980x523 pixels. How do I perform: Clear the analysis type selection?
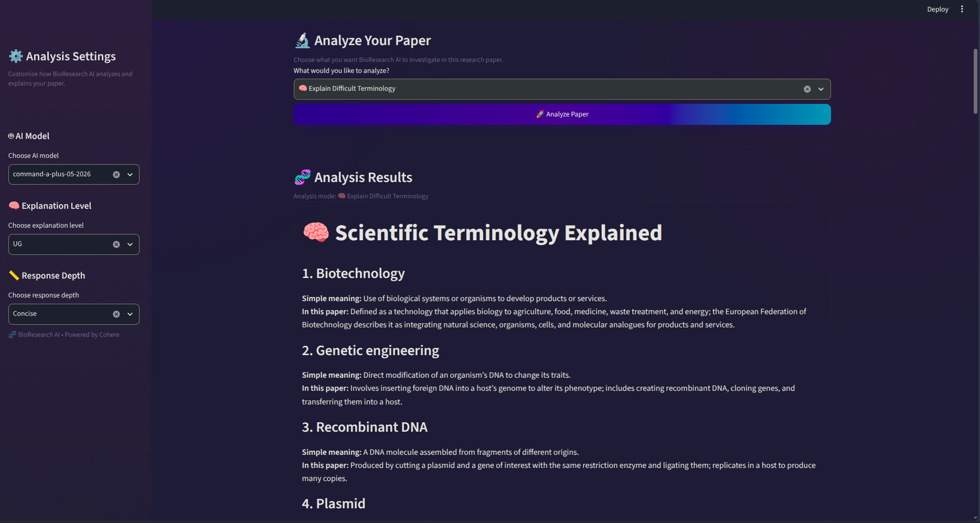click(807, 89)
